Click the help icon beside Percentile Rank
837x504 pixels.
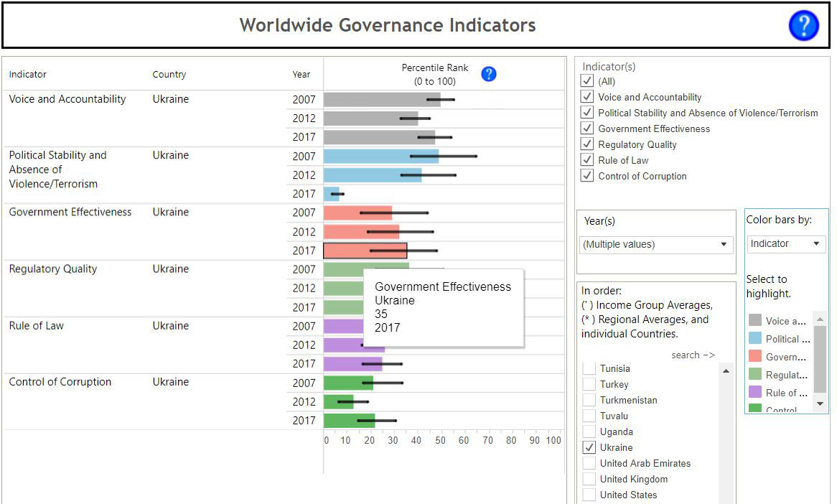(489, 74)
